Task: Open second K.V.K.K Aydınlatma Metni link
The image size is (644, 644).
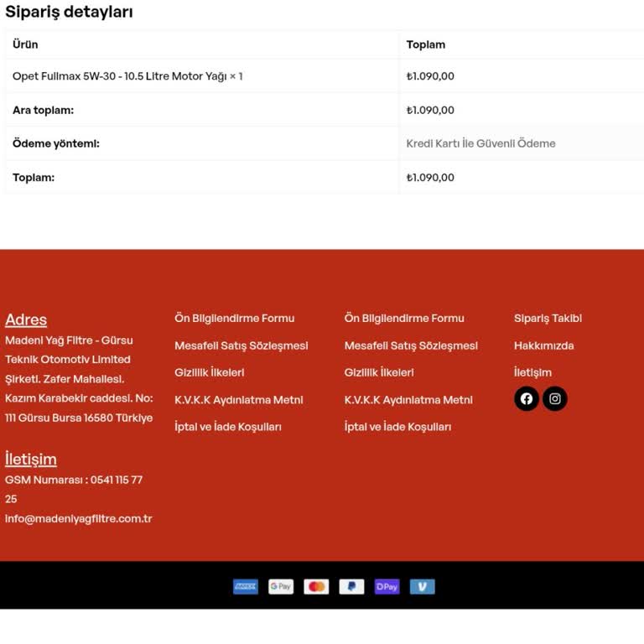Action: [408, 400]
